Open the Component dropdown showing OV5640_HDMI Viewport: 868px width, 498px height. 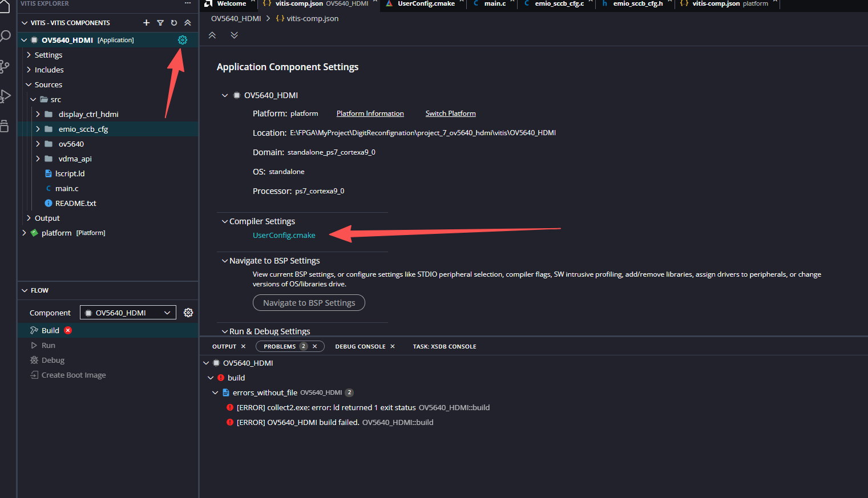tap(127, 313)
